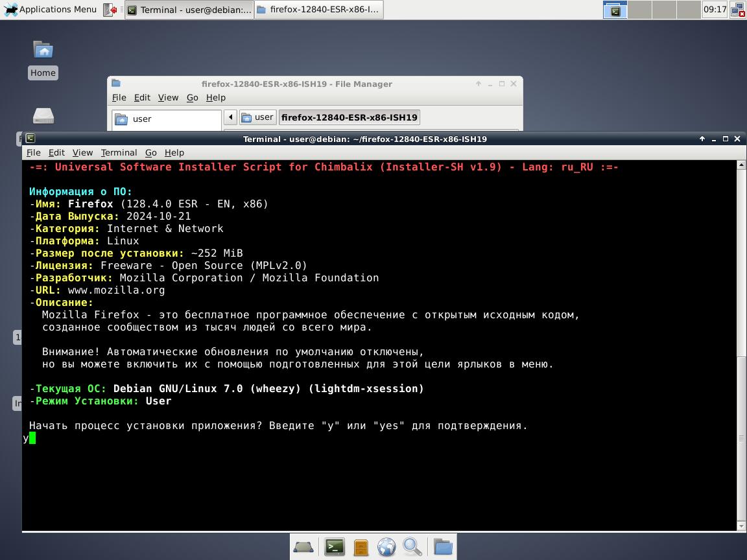Viewport: 747px width, 560px height.
Task: Open View menu in Terminal
Action: pos(82,152)
